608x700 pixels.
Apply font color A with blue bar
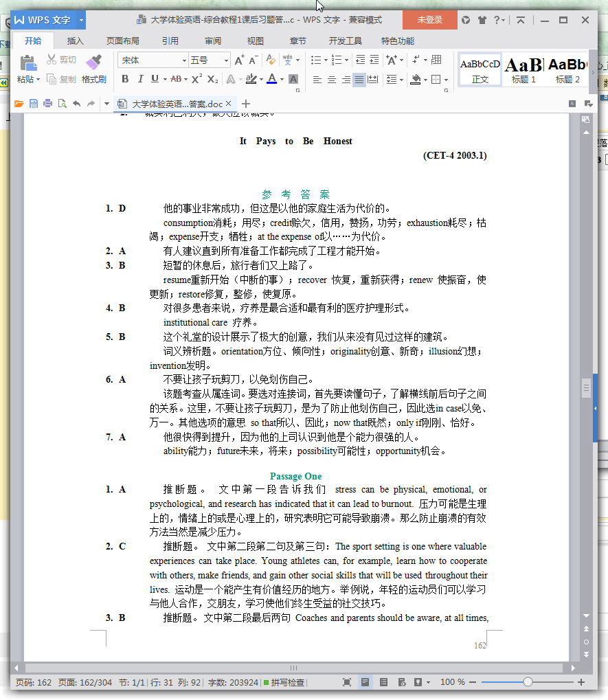[272, 79]
